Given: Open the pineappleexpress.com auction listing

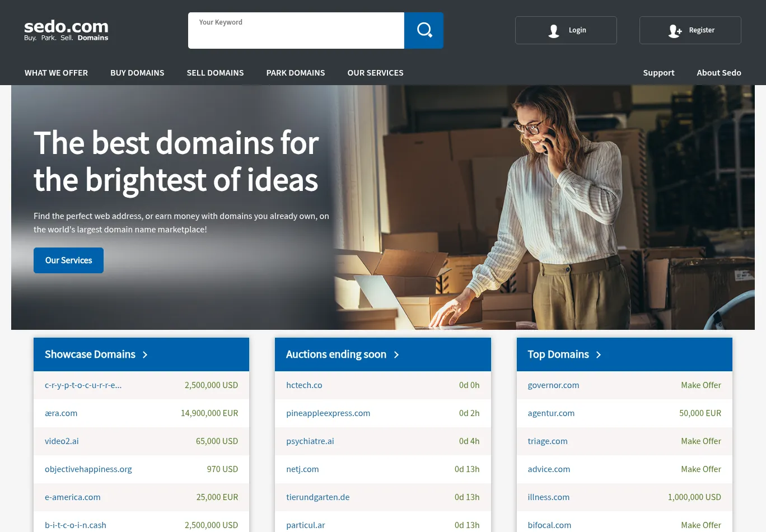Looking at the screenshot, I should pos(328,413).
